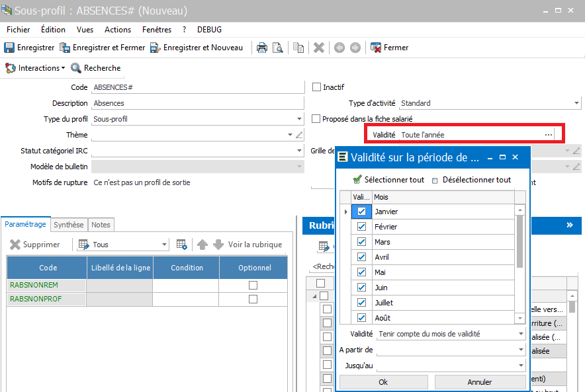Move line up with up arrow
The image size is (585, 392).
202,245
